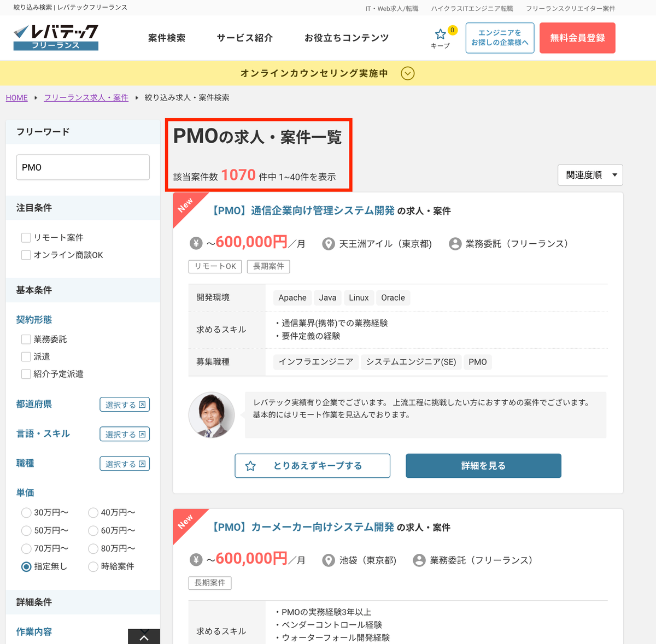Click 詳細を見る button
This screenshot has width=656, height=644.
483,466
